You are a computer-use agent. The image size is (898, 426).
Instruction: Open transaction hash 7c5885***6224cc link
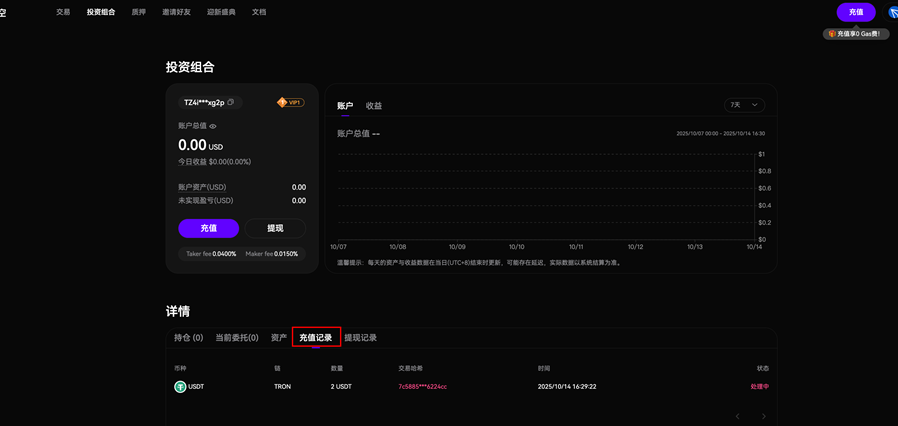click(x=422, y=386)
